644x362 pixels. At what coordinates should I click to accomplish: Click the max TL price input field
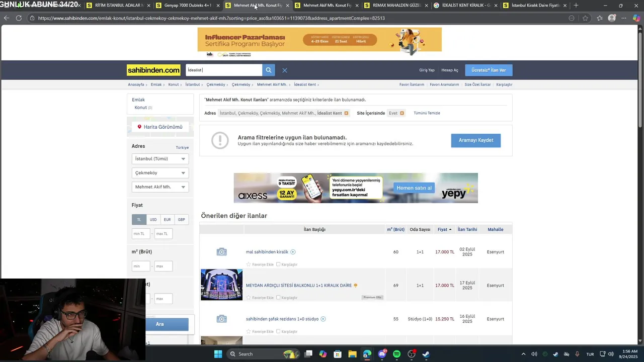click(164, 234)
